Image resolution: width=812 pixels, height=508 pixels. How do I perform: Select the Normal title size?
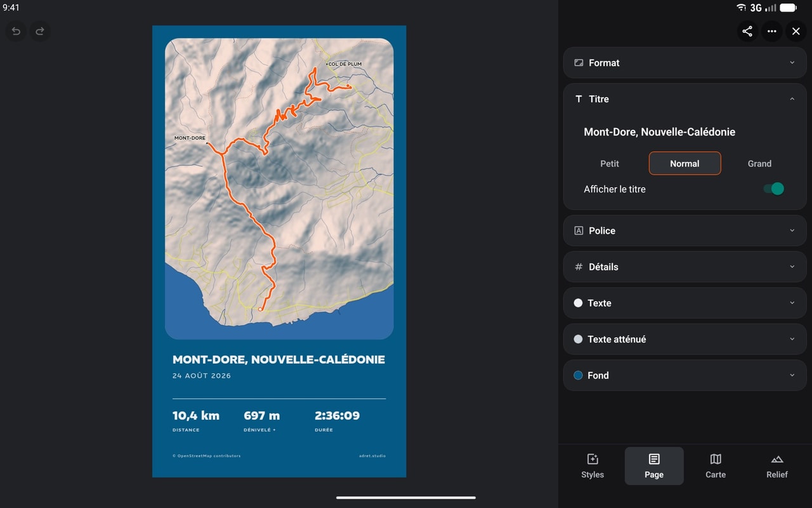coord(685,163)
